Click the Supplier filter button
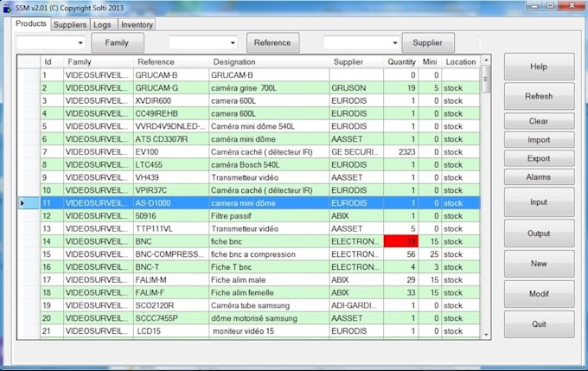The image size is (588, 371). tap(428, 42)
